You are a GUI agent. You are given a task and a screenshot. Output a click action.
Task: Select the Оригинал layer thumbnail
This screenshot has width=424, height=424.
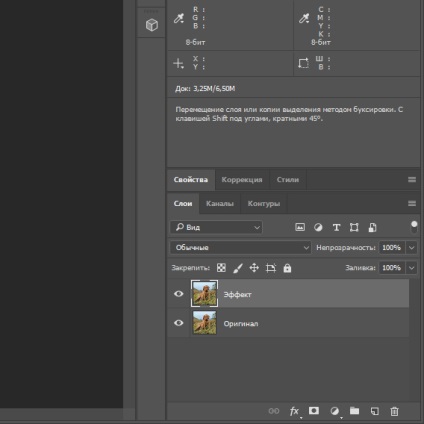[205, 323]
